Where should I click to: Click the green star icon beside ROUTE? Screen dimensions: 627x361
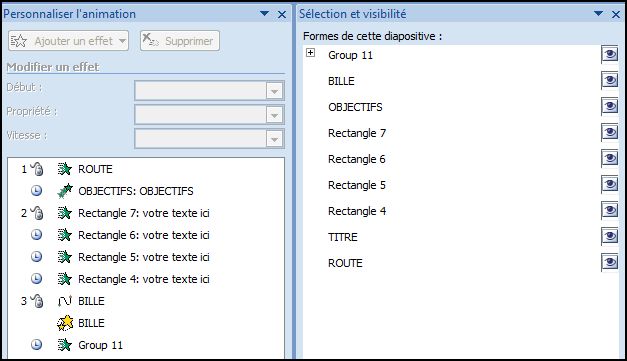pyautogui.click(x=64, y=169)
